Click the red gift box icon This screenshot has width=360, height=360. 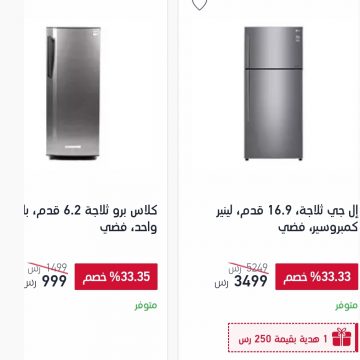pyautogui.click(x=342, y=337)
